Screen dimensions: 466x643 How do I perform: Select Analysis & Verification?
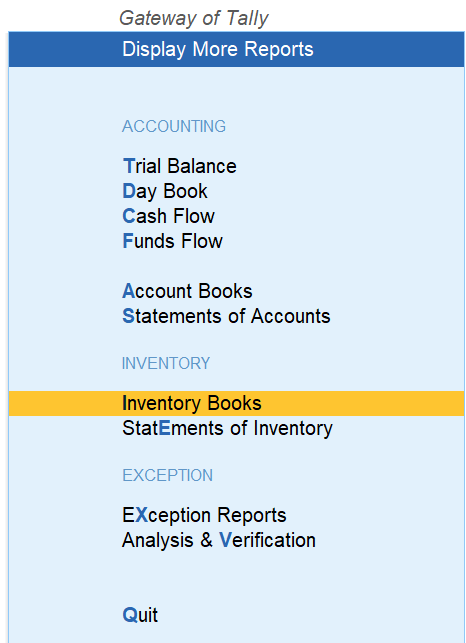[219, 540]
